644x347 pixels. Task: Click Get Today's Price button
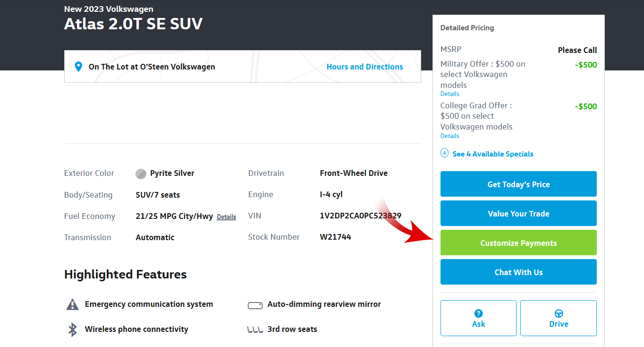point(518,184)
